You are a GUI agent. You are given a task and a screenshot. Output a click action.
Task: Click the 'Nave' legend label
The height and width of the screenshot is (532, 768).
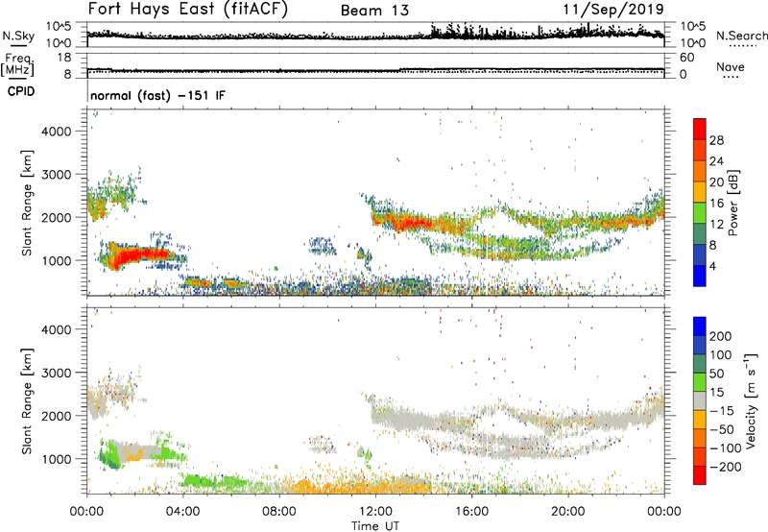731,67
